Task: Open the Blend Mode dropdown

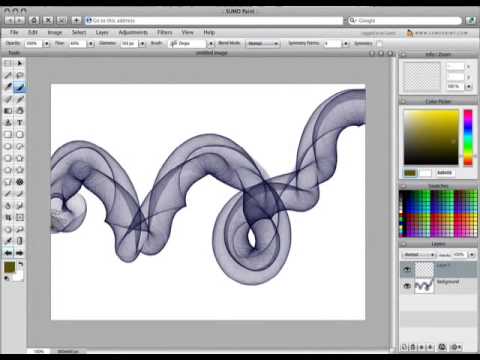Action: pyautogui.click(x=263, y=44)
